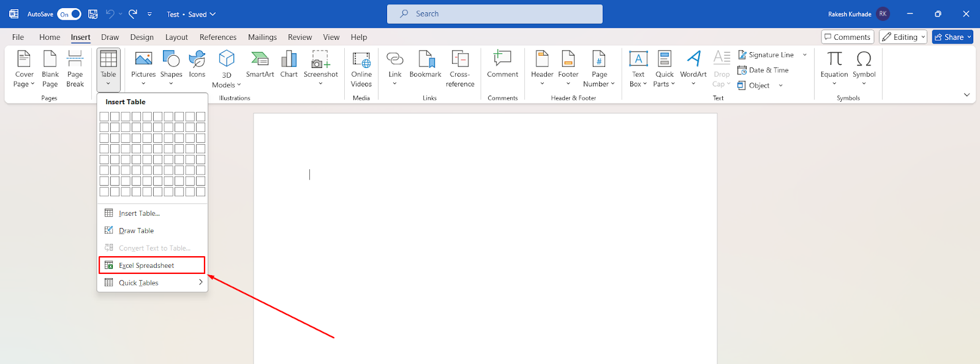Open the View tab
Image resolution: width=980 pixels, height=364 pixels.
click(331, 37)
